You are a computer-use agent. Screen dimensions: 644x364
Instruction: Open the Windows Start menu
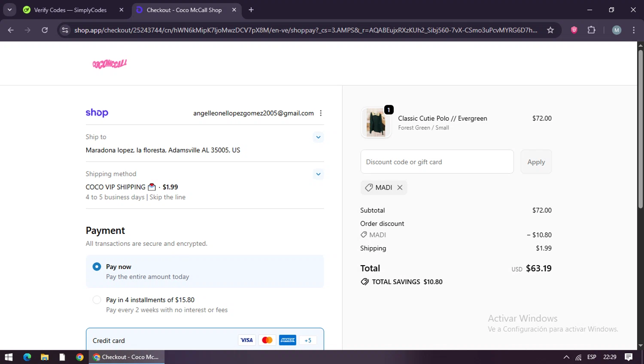tap(9, 357)
